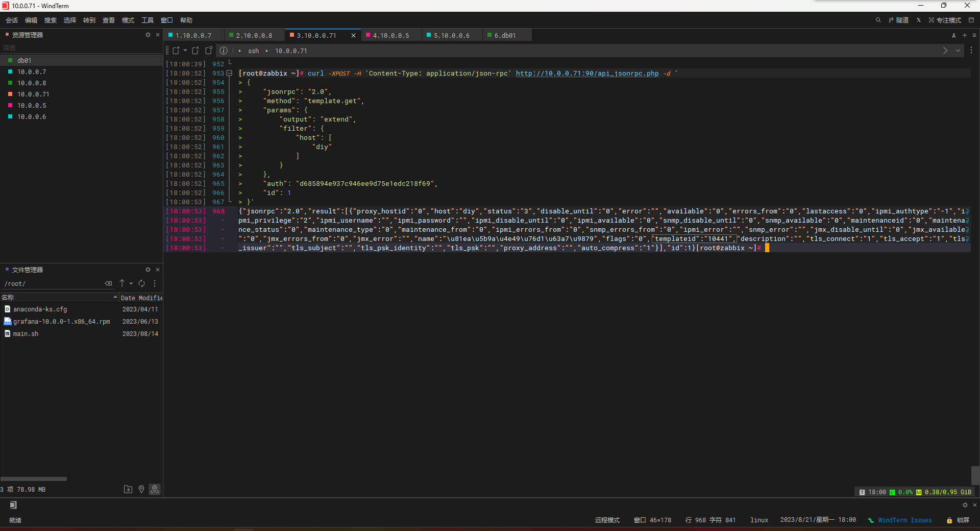Clear the file manager path field
The image size is (980, 531).
click(108, 283)
